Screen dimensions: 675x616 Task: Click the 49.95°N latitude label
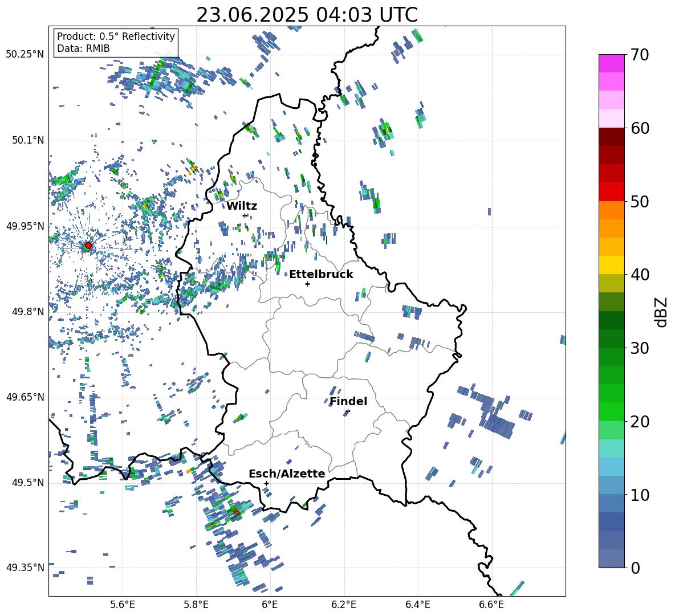(x=25, y=226)
